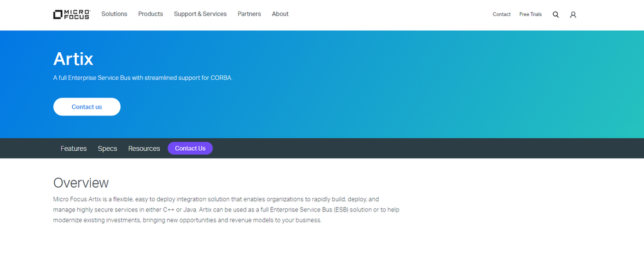Follow the Free Trials link

530,14
